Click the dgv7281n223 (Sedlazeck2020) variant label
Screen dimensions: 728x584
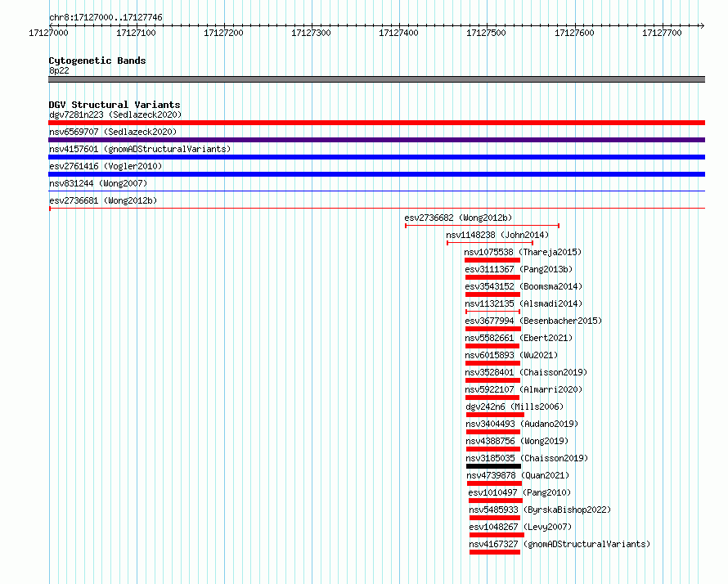point(115,115)
